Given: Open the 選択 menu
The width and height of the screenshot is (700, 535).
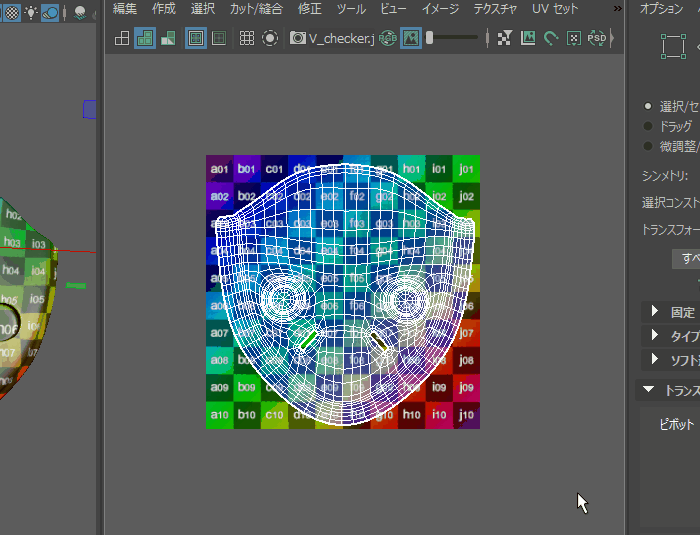Looking at the screenshot, I should click(x=203, y=8).
